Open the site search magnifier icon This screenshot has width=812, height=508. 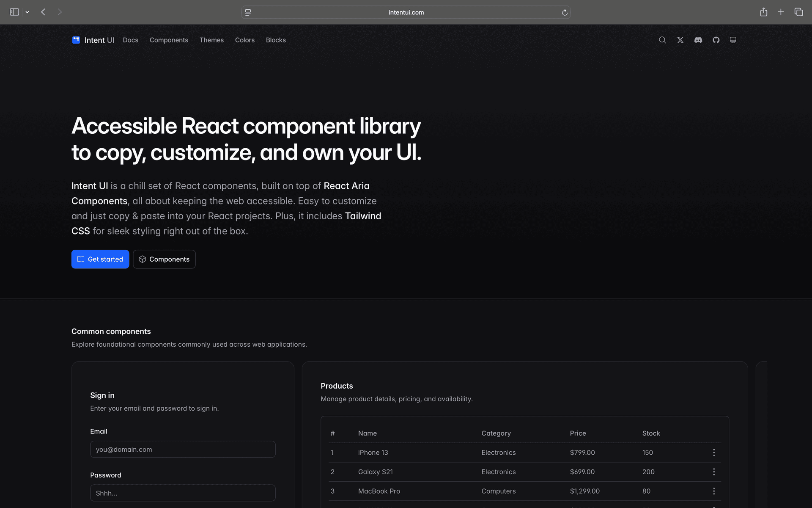[662, 40]
